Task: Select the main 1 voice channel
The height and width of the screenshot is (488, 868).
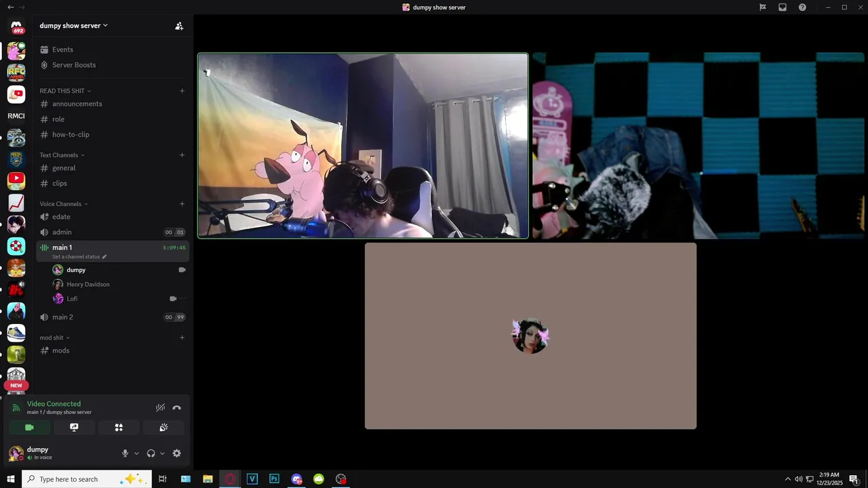Action: (113, 251)
